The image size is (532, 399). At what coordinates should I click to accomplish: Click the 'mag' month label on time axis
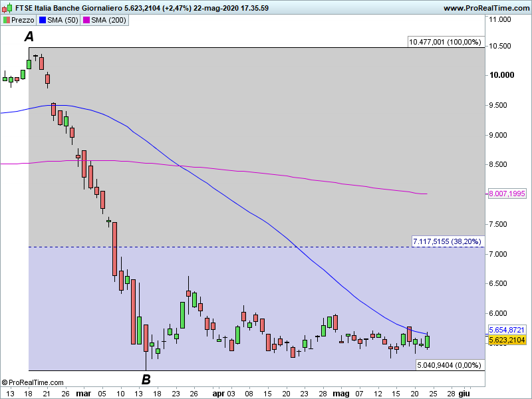pos(341,394)
